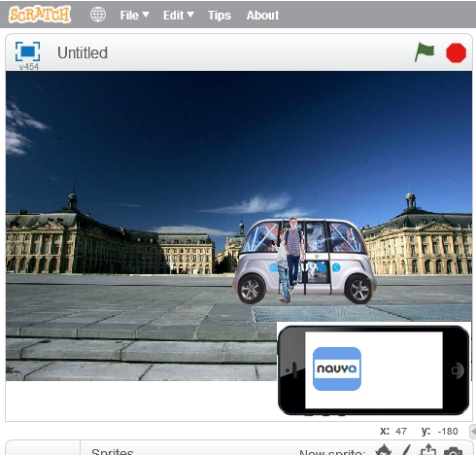Click the Nauya app icon on phone
This screenshot has height=455, width=476.
coord(337,368)
